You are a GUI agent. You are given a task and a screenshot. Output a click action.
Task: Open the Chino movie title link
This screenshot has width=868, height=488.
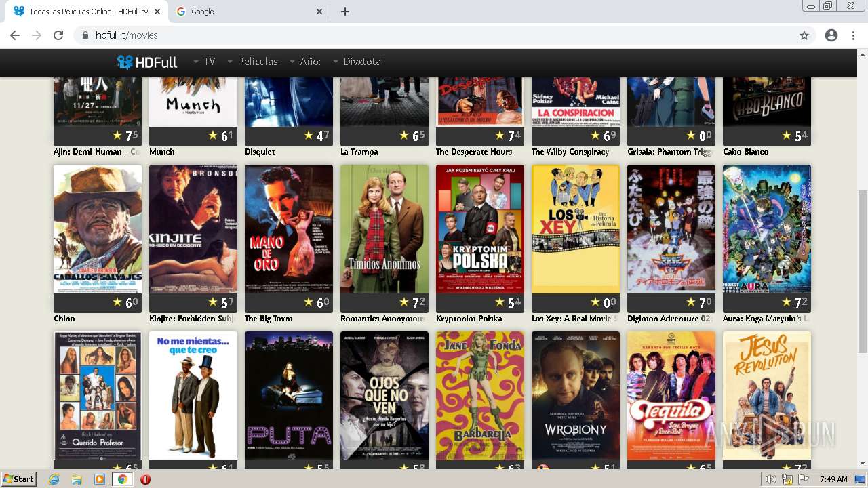(x=64, y=319)
